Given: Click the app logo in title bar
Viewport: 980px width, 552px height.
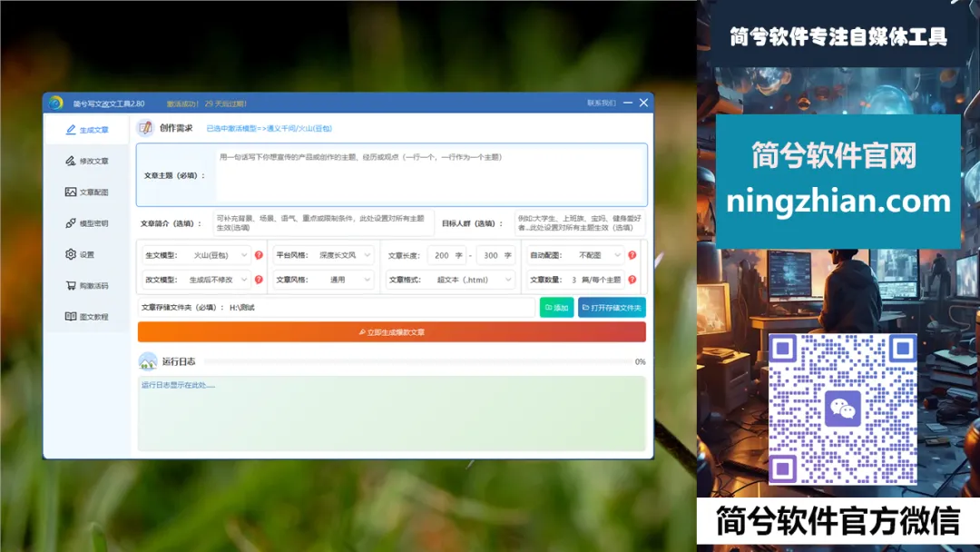Looking at the screenshot, I should tap(55, 103).
